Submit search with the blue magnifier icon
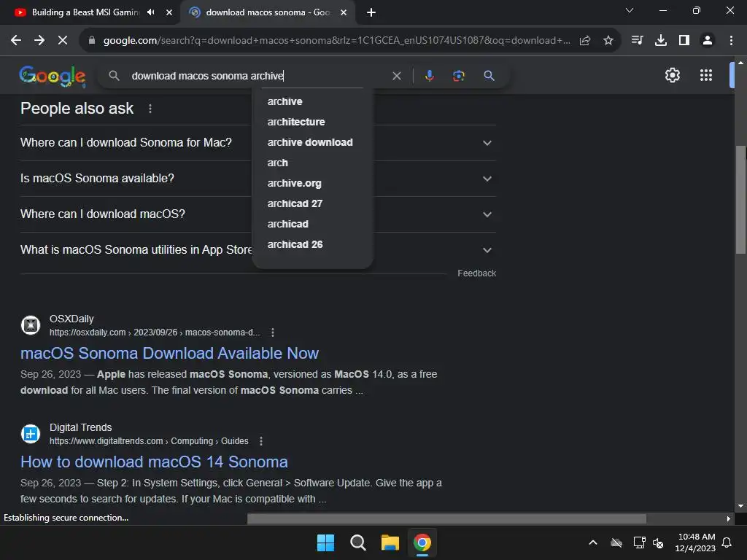 pyautogui.click(x=489, y=76)
